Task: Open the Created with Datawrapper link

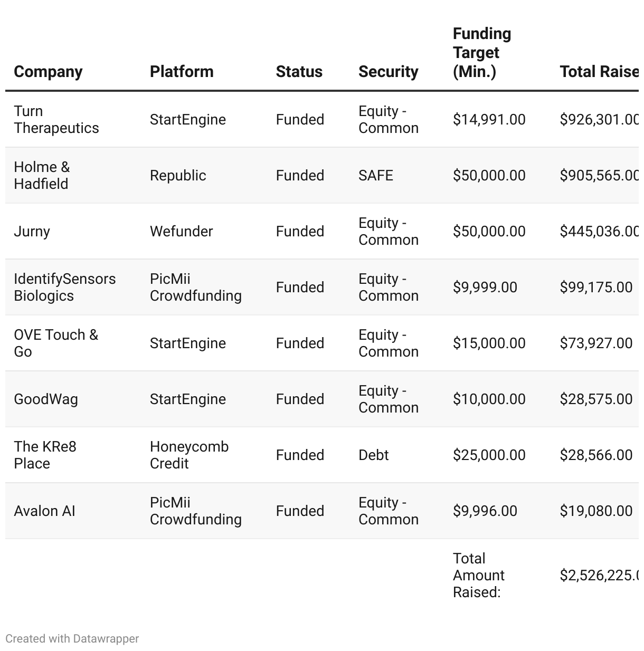Action: point(72,638)
